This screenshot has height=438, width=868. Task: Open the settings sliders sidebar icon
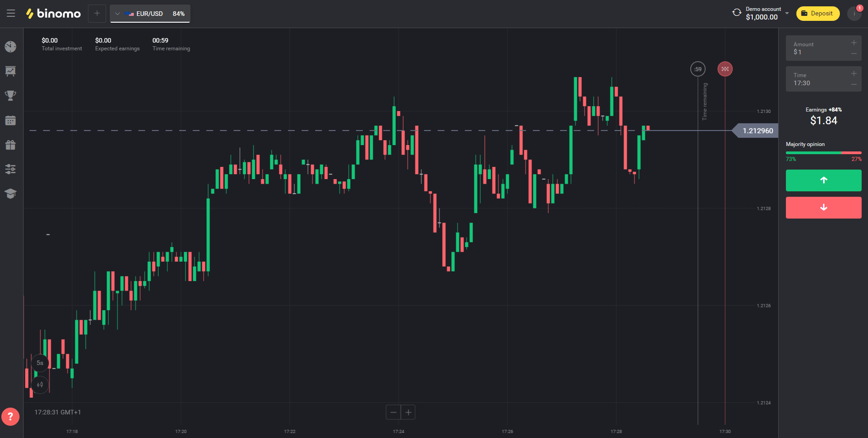(x=10, y=169)
